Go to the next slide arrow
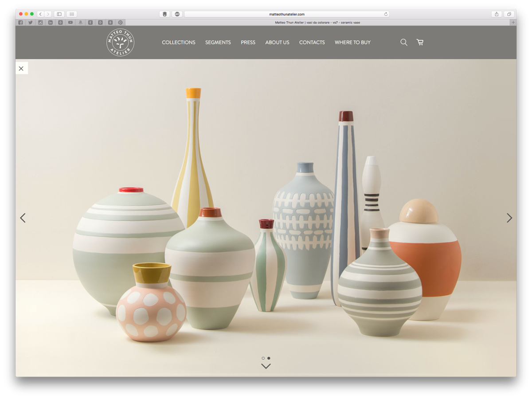This screenshot has width=532, height=399. pyautogui.click(x=509, y=218)
